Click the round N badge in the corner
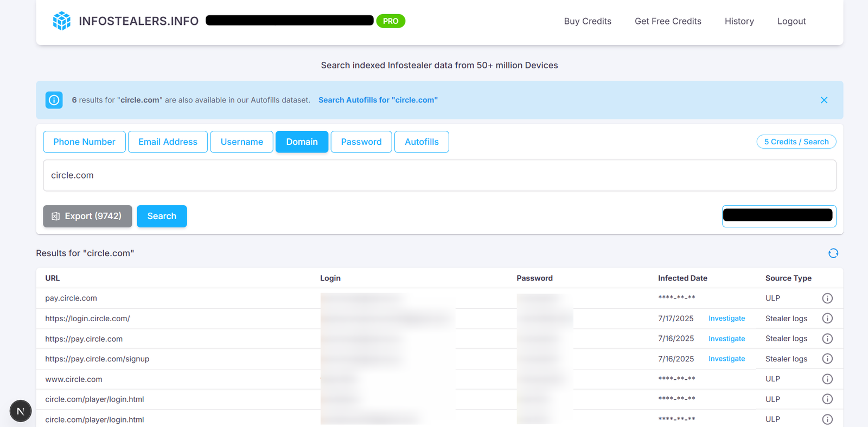The width and height of the screenshot is (868, 427). (x=21, y=411)
